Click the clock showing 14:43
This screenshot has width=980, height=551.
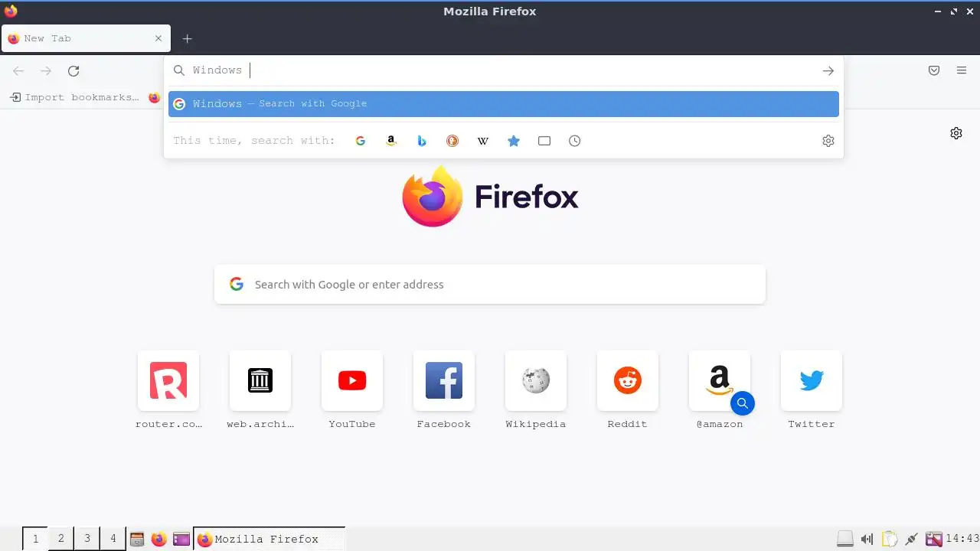(962, 539)
